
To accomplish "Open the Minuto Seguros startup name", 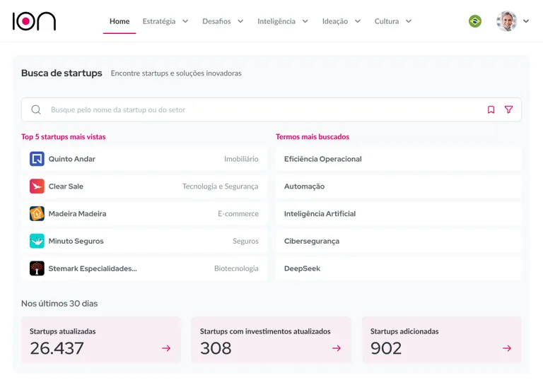I will 76,241.
